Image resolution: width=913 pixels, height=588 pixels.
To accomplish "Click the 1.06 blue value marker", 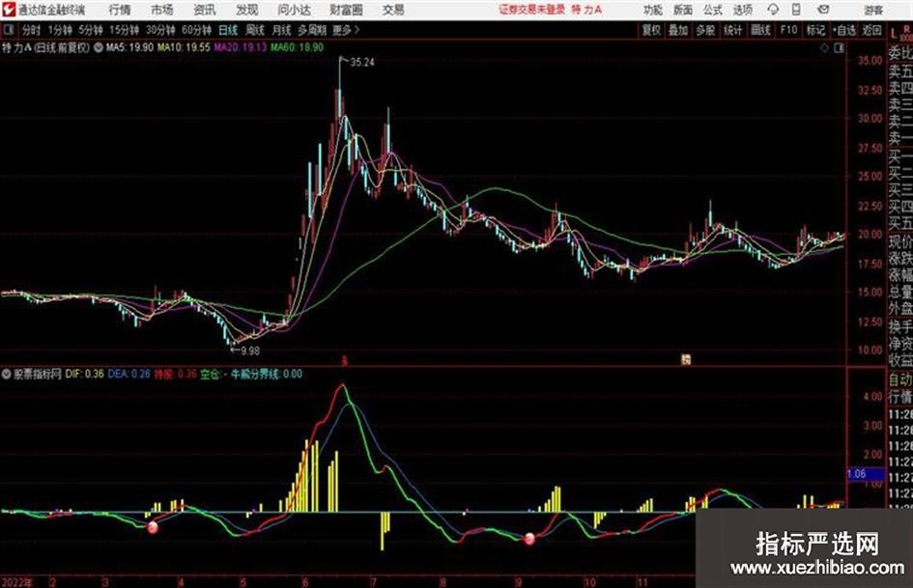I will (866, 474).
